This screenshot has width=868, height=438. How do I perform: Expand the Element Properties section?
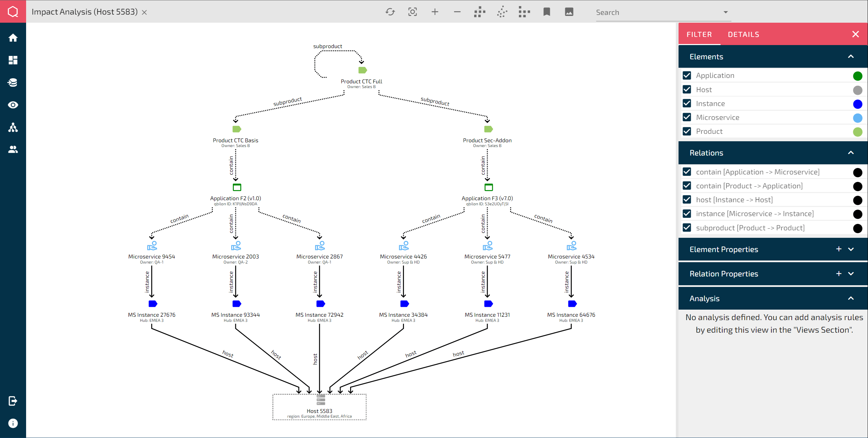pyautogui.click(x=851, y=249)
